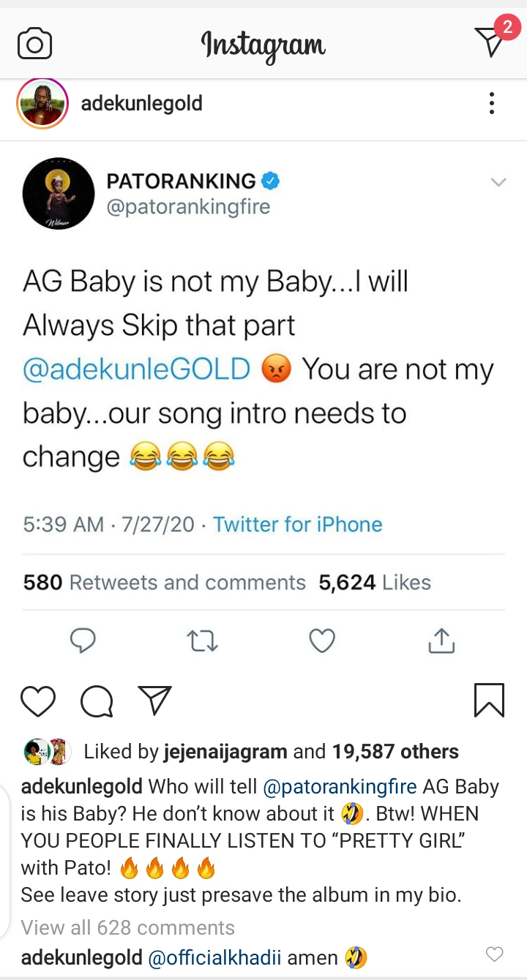Open @patorankingfire mention in caption
The width and height of the screenshot is (527, 980).
(x=340, y=787)
